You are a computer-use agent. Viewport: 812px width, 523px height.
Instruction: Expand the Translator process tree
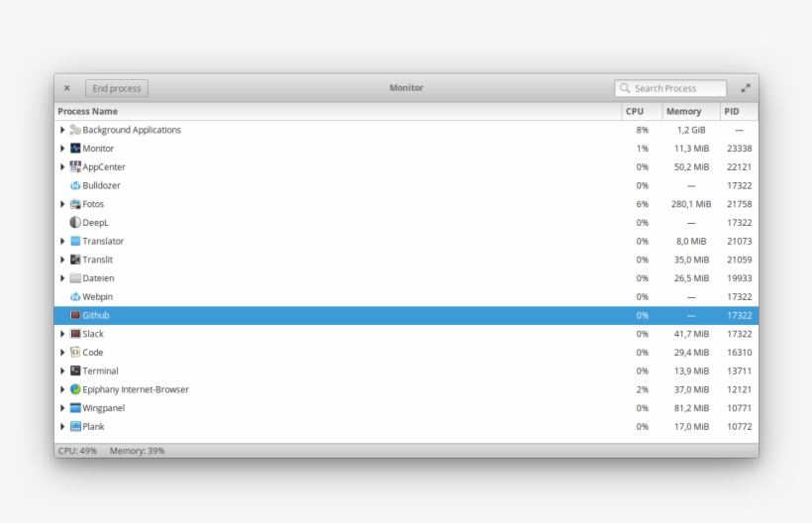(x=62, y=241)
